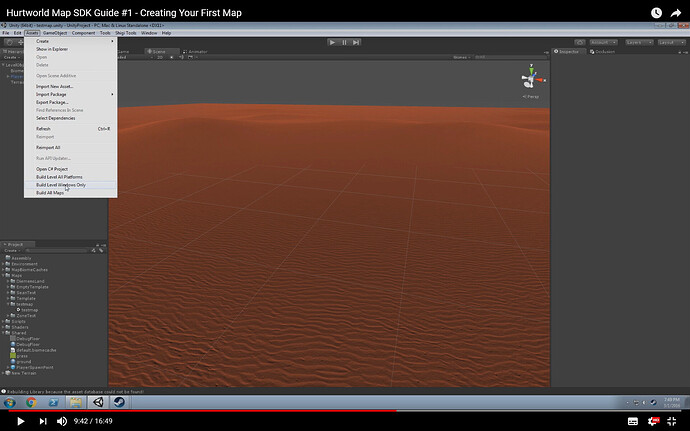Choose Select Dependencies entry
Screen dimensions: 690x431
pyautogui.click(x=70, y=118)
